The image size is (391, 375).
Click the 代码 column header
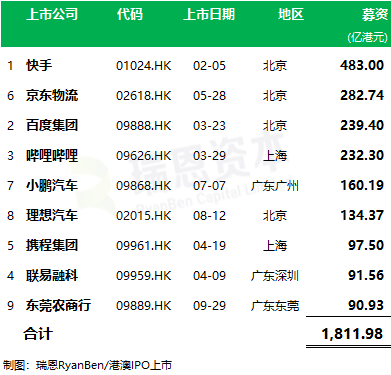[130, 14]
